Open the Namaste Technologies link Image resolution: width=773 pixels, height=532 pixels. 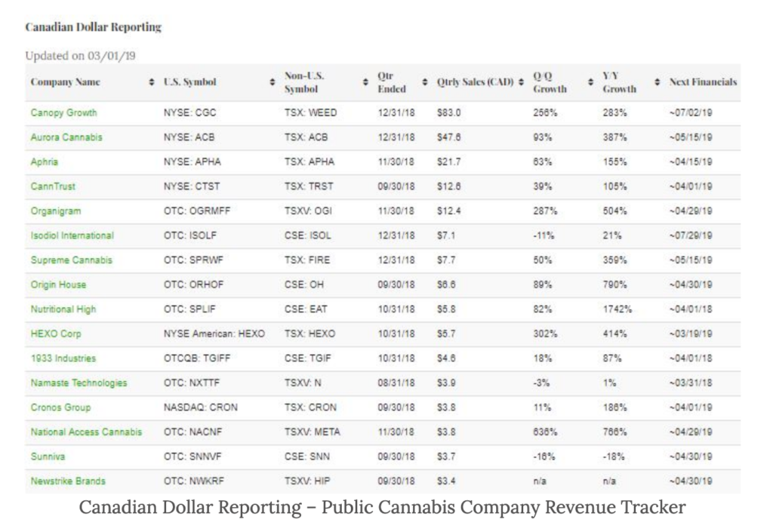click(x=79, y=383)
